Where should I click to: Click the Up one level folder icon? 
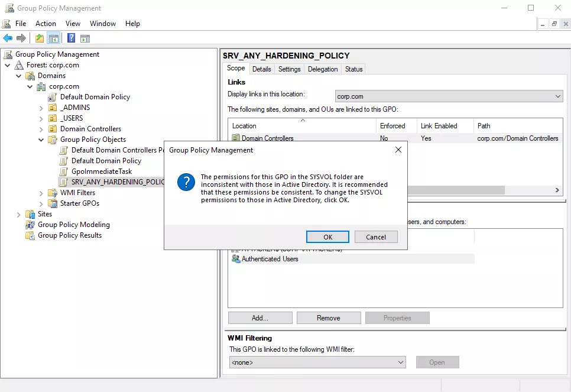(x=40, y=38)
